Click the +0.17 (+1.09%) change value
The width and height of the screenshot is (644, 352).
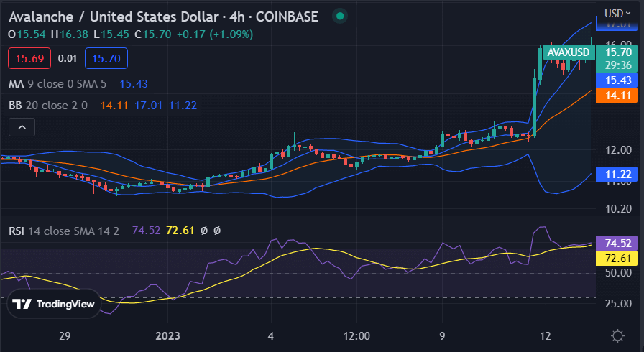215,34
